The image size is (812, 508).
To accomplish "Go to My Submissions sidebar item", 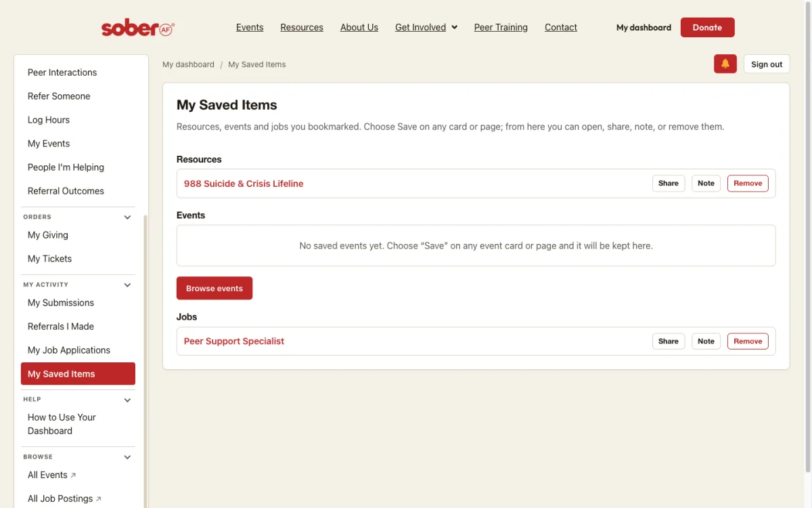I will coord(78,303).
